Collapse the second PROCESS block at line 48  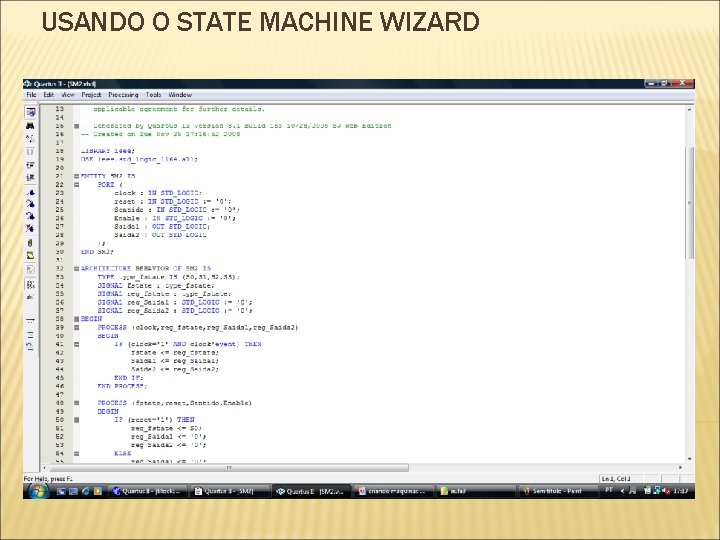pos(77,403)
